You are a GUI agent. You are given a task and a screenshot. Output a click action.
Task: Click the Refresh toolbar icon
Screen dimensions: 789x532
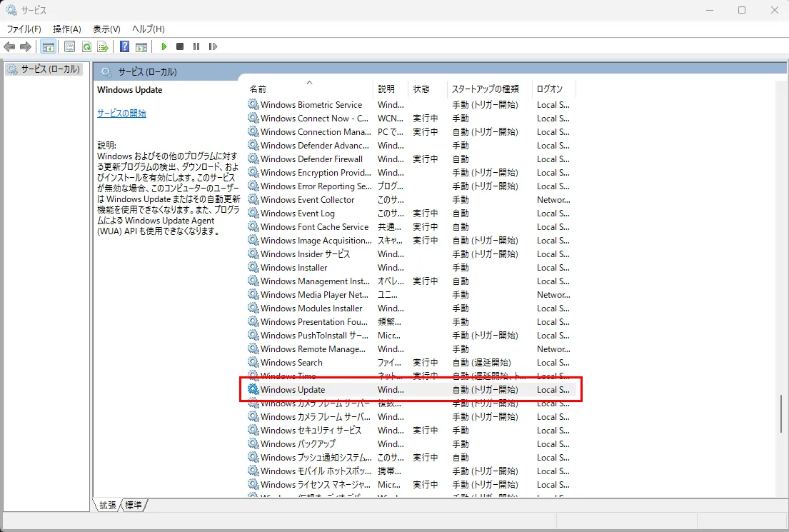(x=86, y=47)
